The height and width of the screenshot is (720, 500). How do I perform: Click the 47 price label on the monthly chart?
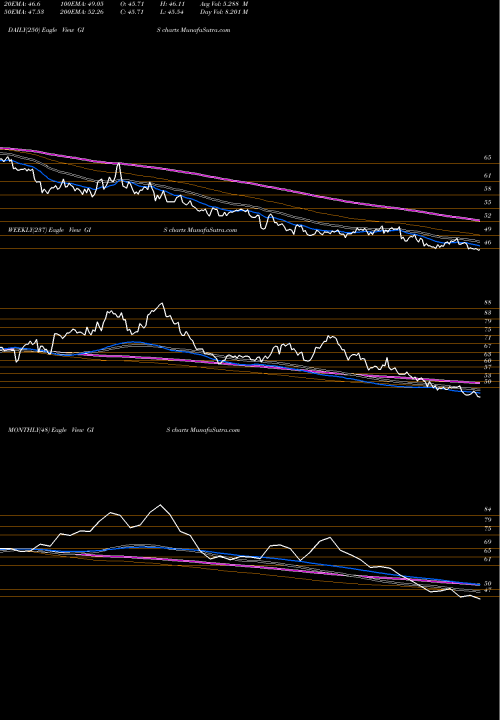487,590
